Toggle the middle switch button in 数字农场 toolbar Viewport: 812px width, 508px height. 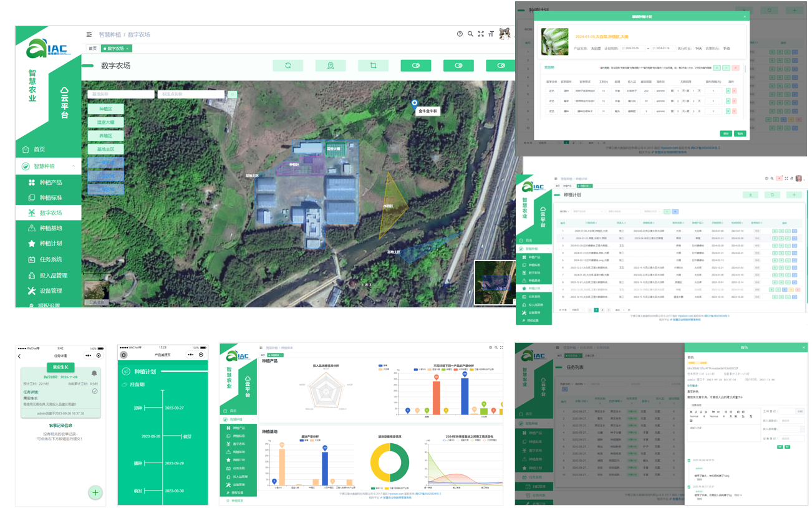[458, 65]
